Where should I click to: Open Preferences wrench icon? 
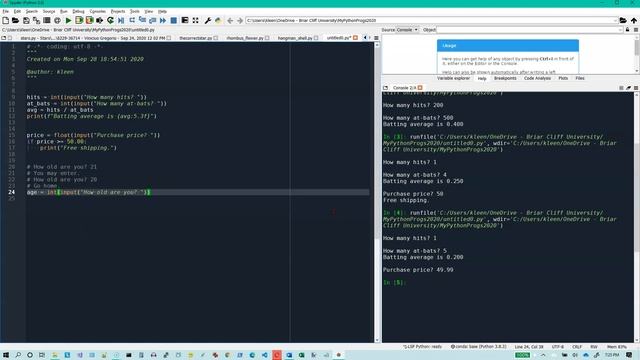208,20
